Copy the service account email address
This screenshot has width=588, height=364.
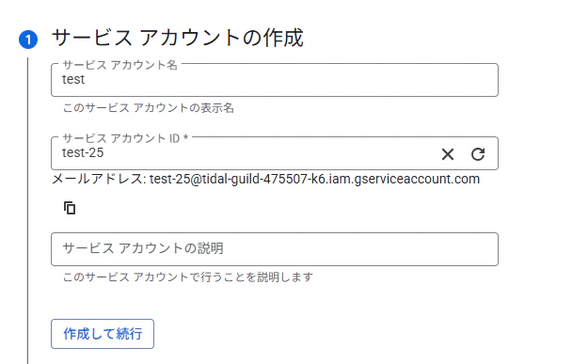pos(70,208)
